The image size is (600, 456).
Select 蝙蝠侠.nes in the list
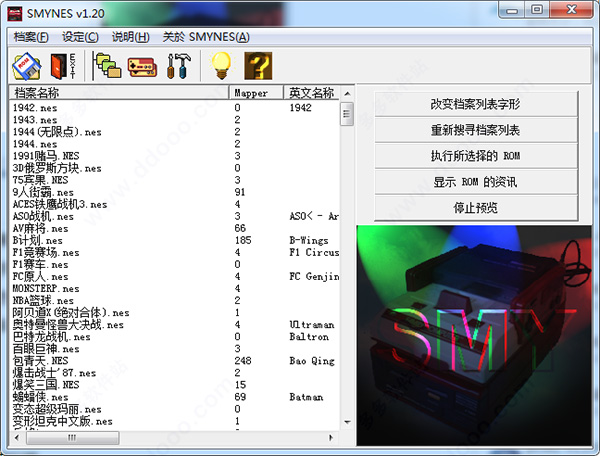coord(41,397)
